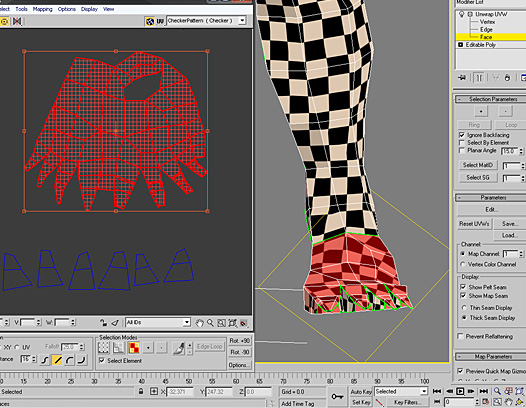Choose the linear falloff curve icon

point(57,360)
